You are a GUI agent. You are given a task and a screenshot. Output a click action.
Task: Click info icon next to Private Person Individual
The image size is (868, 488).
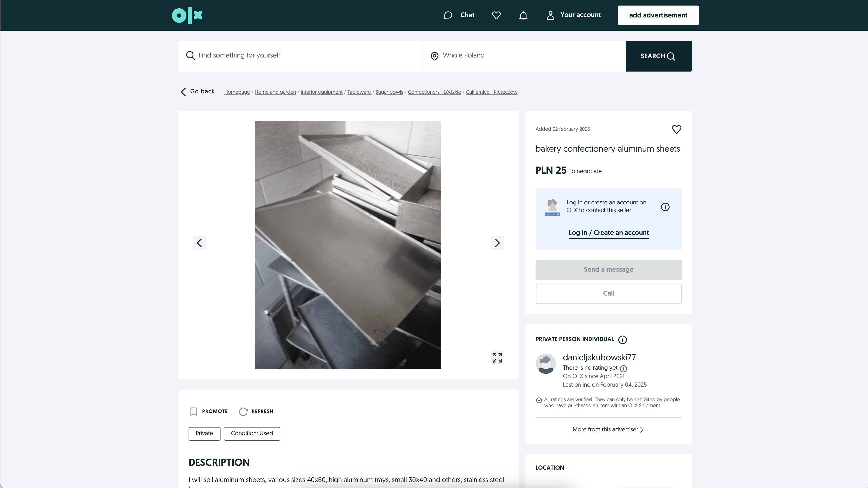coord(622,339)
